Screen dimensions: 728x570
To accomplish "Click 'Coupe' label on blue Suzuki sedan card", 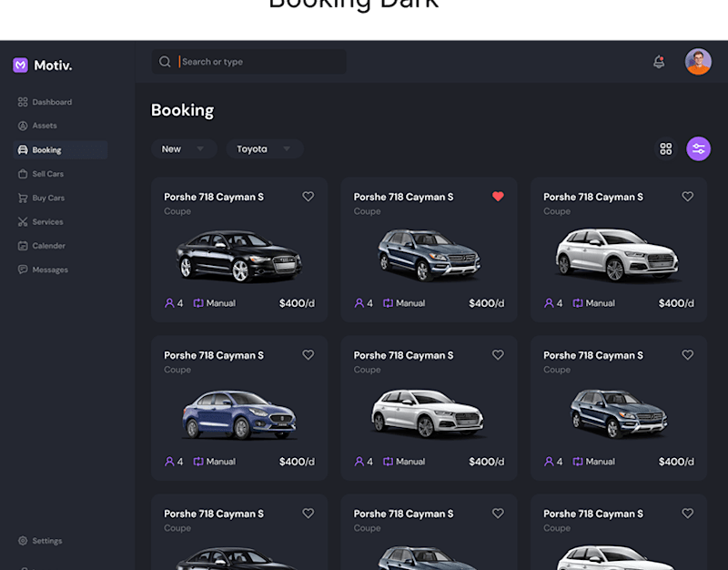I will point(177,370).
